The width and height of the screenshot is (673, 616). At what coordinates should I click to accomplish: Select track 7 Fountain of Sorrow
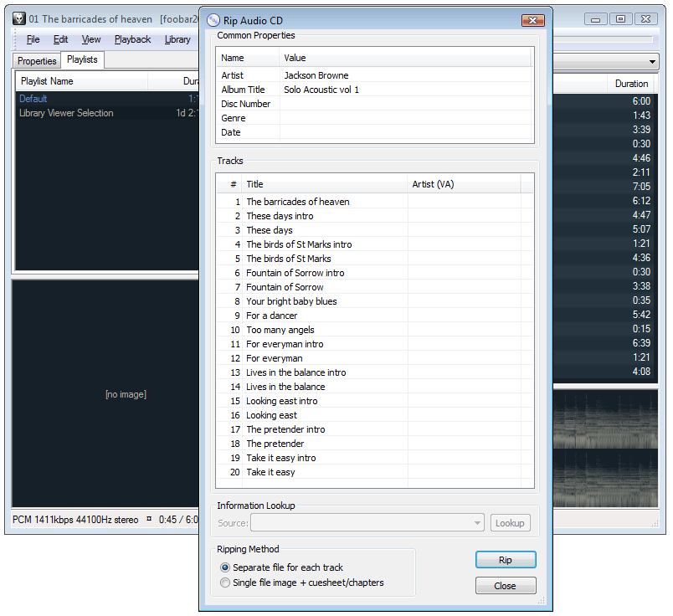(x=375, y=287)
